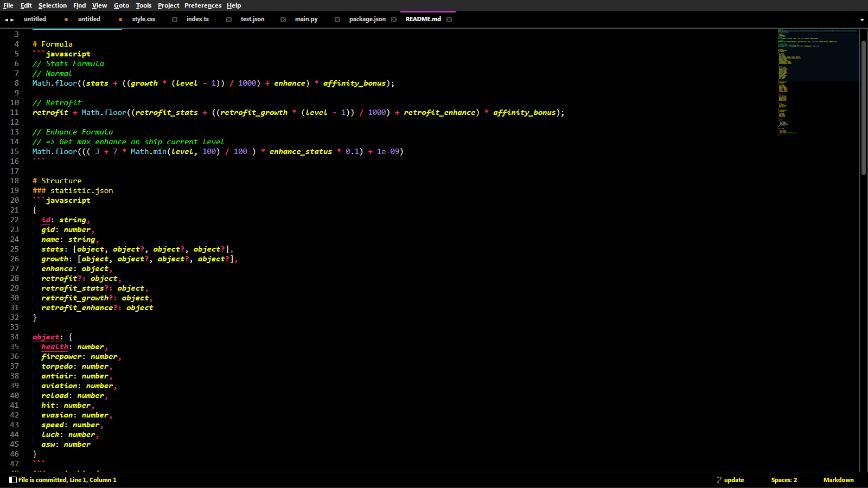The width and height of the screenshot is (868, 488).
Task: Click 'enhance_status' on line 15
Action: (301, 151)
